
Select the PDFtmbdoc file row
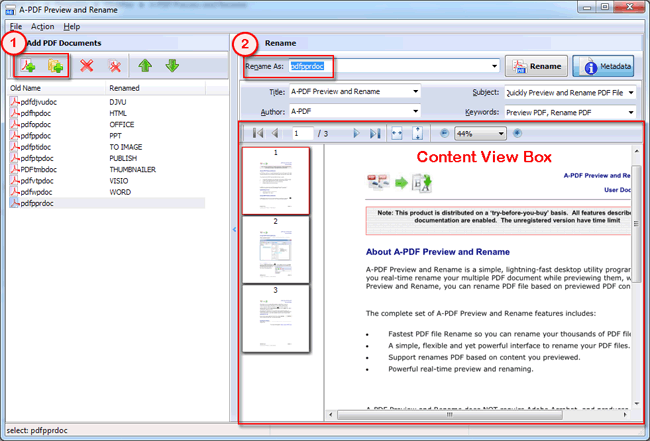coord(107,170)
